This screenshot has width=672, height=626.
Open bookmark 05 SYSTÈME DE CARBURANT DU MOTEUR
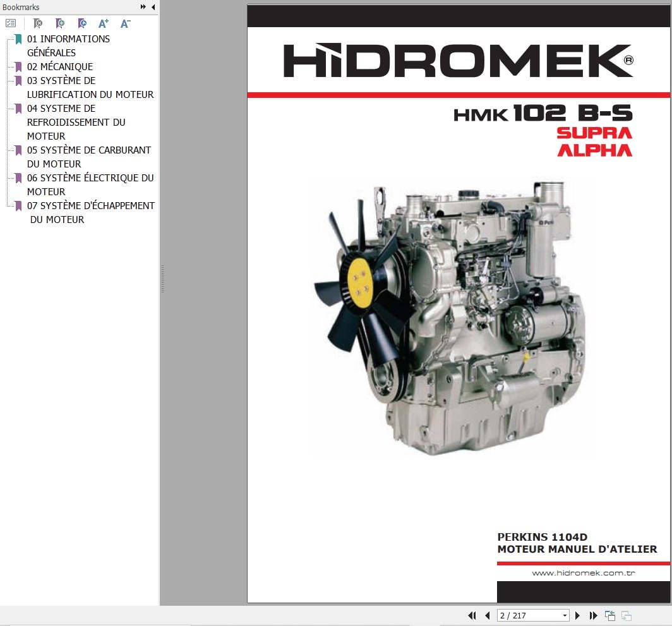88,157
